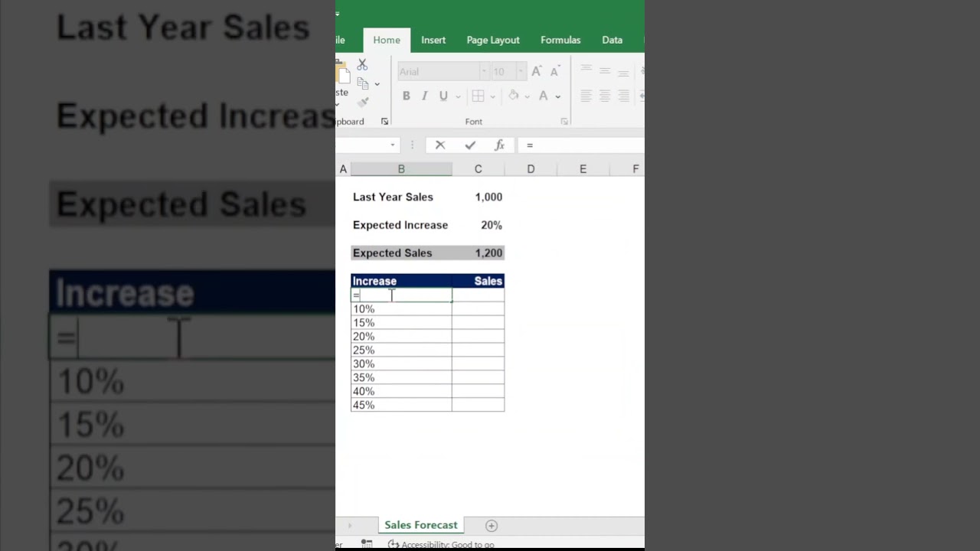Add a new sheet with plus icon
This screenshot has height=551, width=980.
click(x=492, y=526)
